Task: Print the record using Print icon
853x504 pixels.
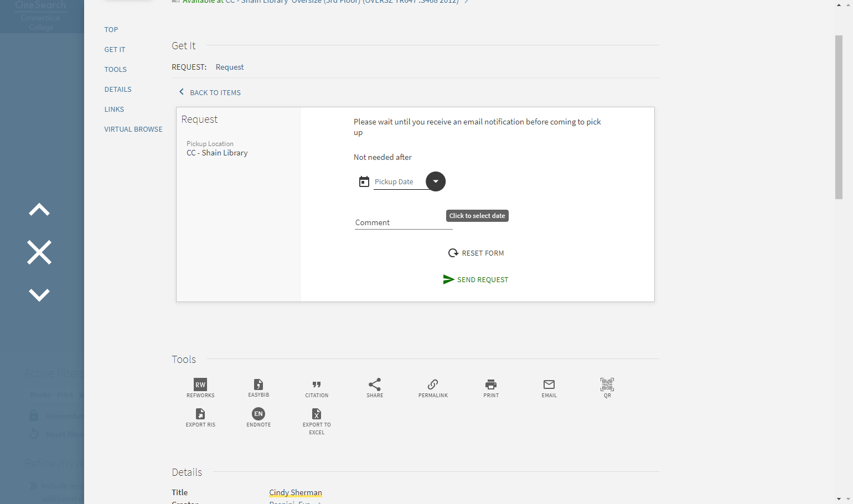Action: click(491, 388)
